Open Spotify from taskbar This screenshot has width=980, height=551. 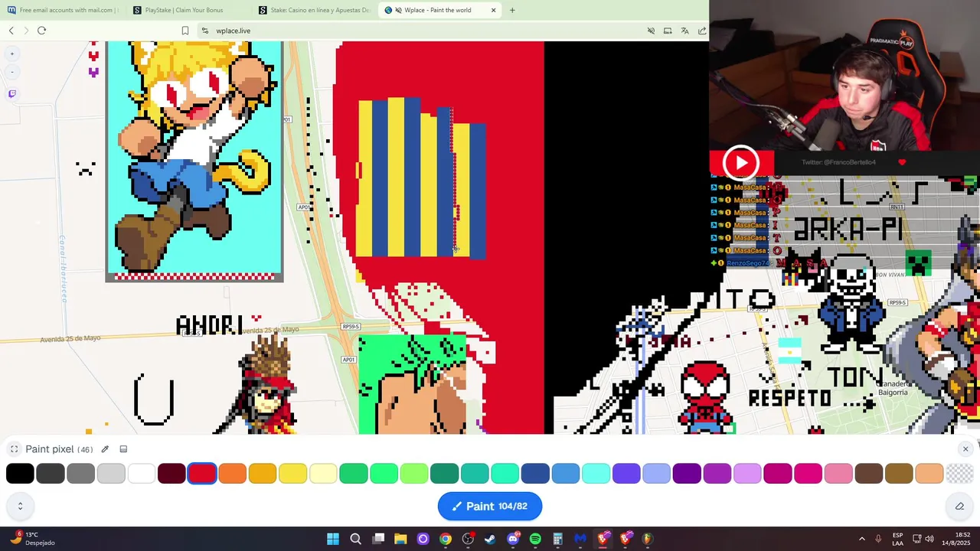[x=535, y=539]
